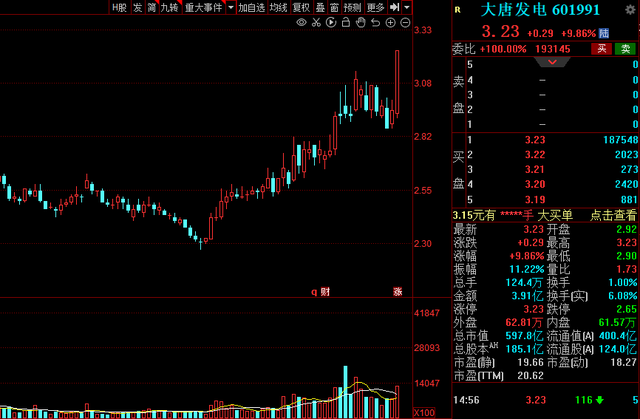Viewport: 640px width, 419px height.
Task: Zoom out with the minus circle icon
Action: 405,22
